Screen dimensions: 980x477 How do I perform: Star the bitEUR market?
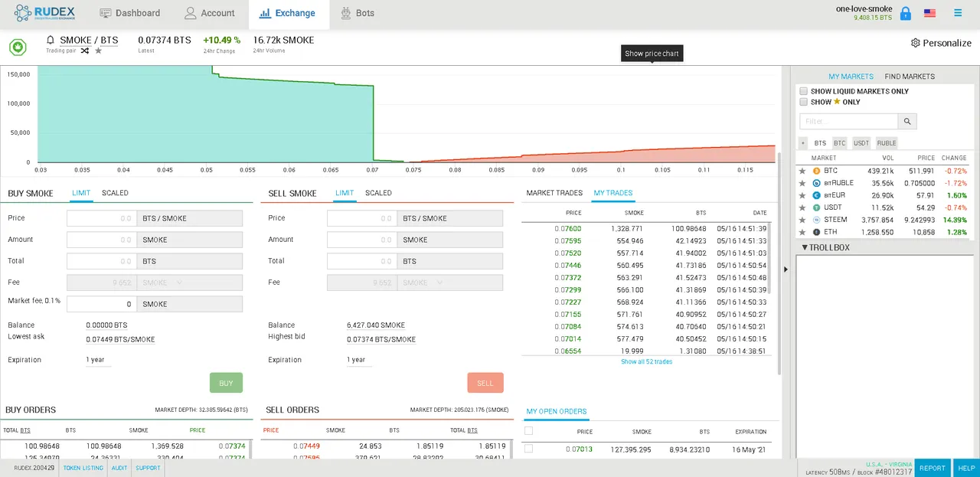tap(802, 195)
